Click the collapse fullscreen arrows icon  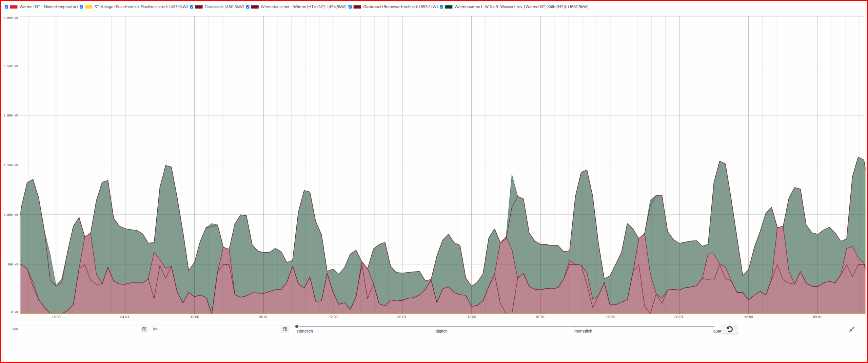pyautogui.click(x=852, y=329)
